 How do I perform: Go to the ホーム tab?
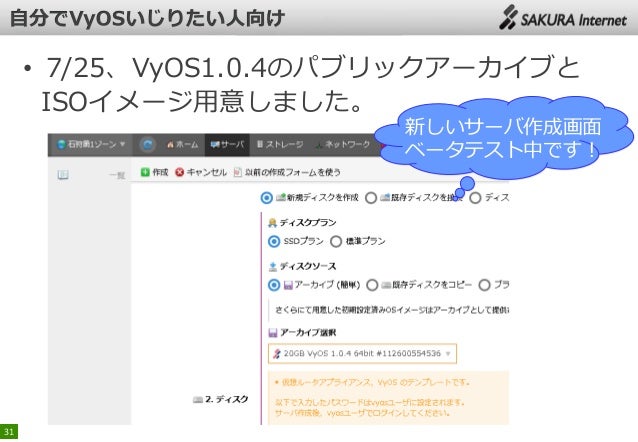point(183,144)
